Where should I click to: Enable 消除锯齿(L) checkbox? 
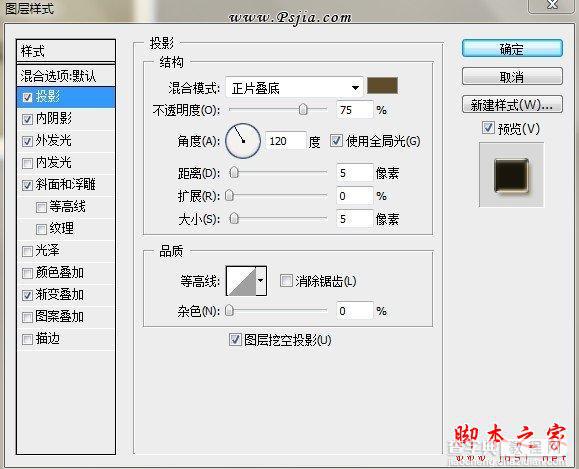point(286,281)
